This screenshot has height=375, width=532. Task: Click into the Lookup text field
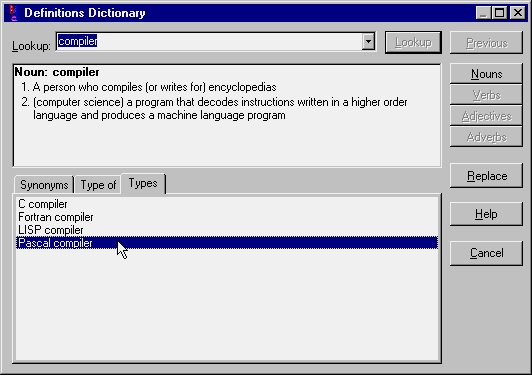[209, 42]
